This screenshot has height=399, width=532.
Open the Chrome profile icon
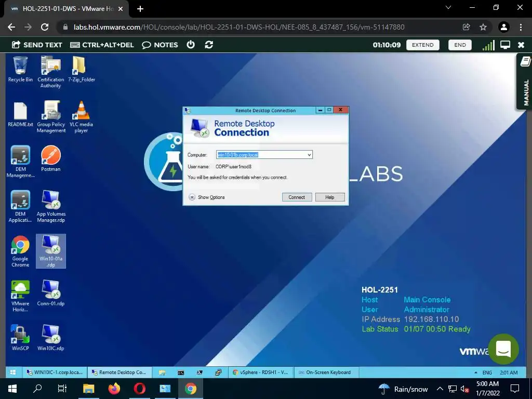[x=504, y=27]
